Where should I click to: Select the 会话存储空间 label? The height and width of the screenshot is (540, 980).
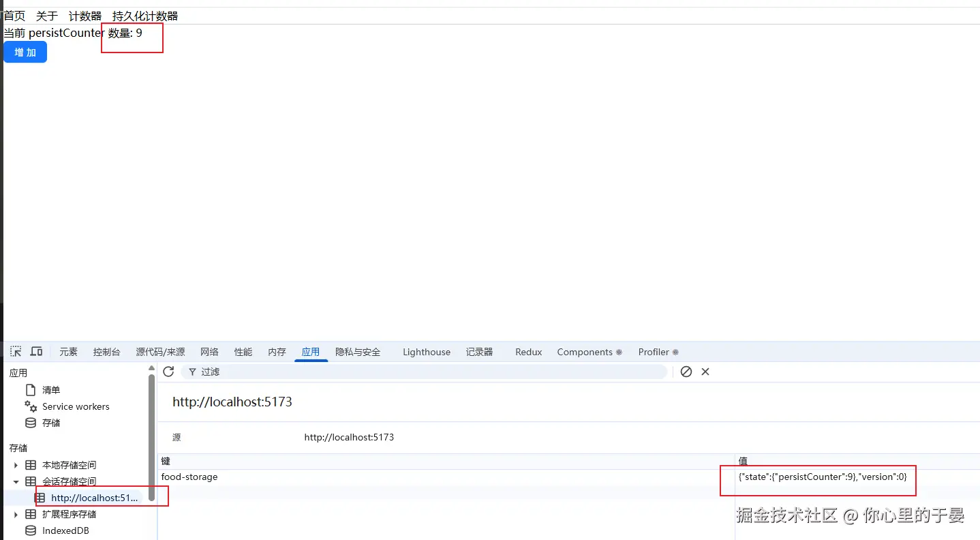click(x=69, y=481)
